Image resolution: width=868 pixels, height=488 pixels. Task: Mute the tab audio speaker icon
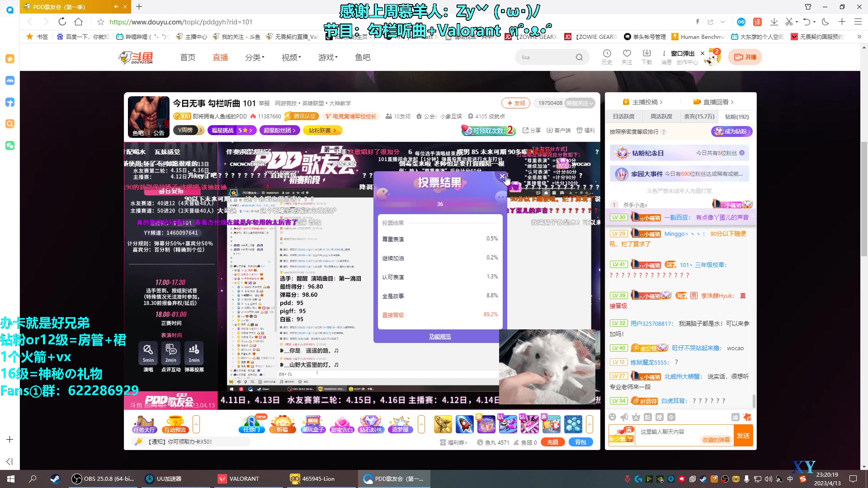(x=116, y=7)
